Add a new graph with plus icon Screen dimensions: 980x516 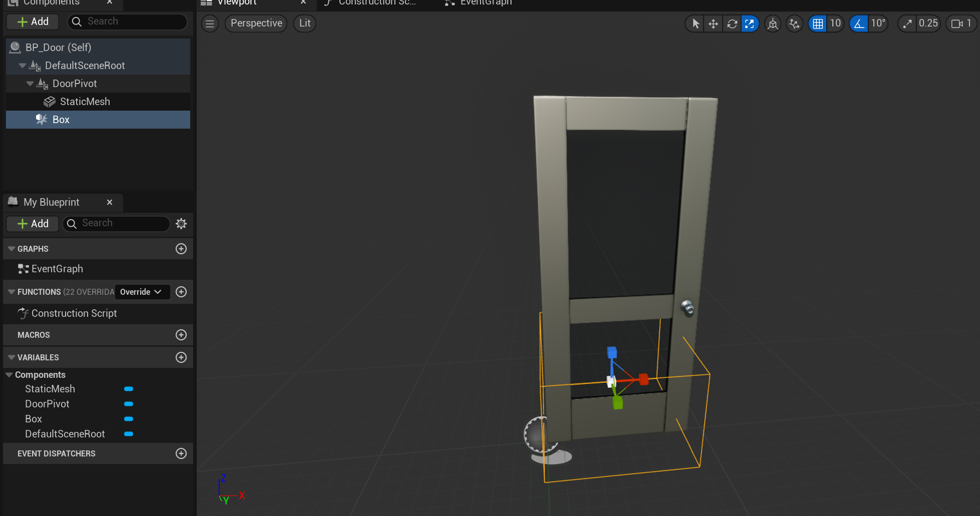click(x=181, y=249)
